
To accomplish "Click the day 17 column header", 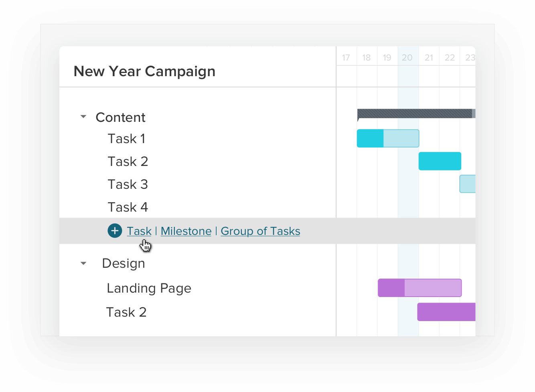I will pyautogui.click(x=346, y=57).
